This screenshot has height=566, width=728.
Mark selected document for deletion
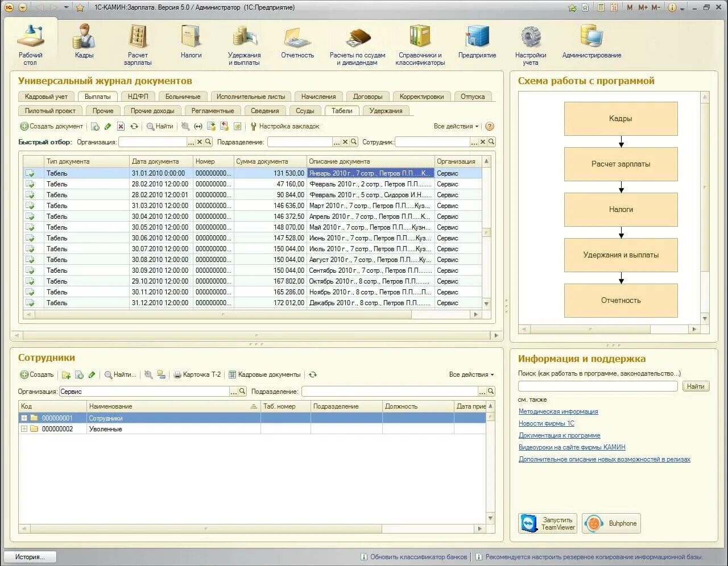tap(121, 126)
